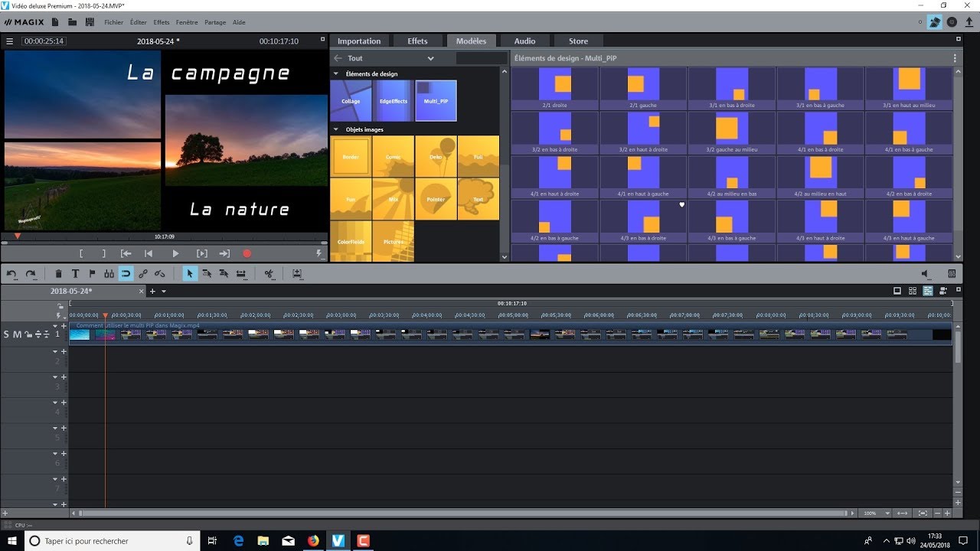980x551 pixels.
Task: Jump to range start in preview controls
Action: pos(126,253)
